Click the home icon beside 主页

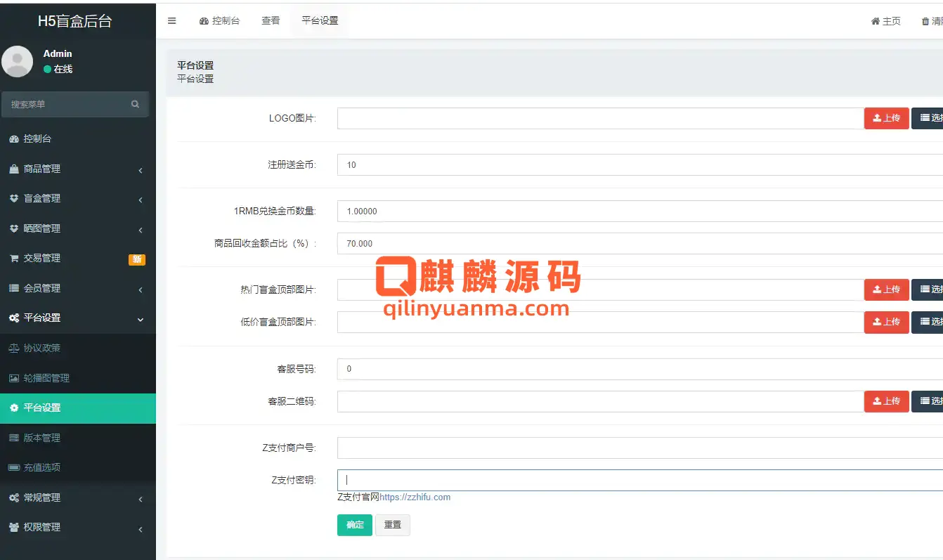[873, 21]
